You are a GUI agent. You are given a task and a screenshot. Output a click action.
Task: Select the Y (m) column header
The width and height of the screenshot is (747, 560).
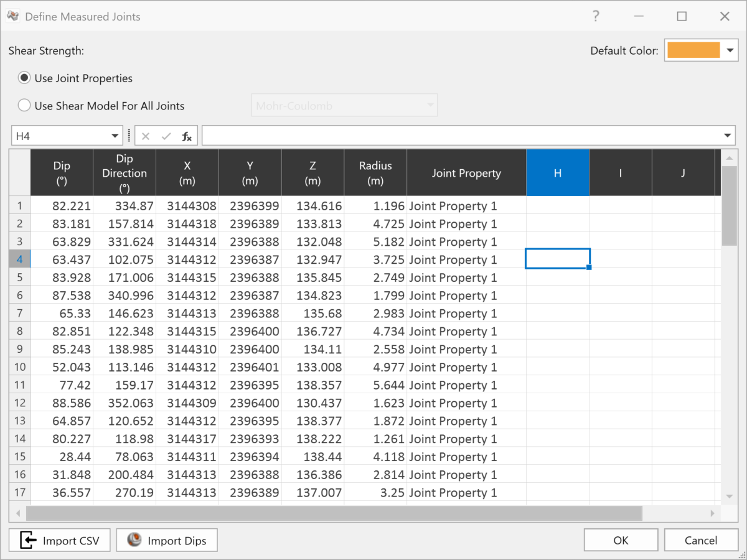click(250, 172)
